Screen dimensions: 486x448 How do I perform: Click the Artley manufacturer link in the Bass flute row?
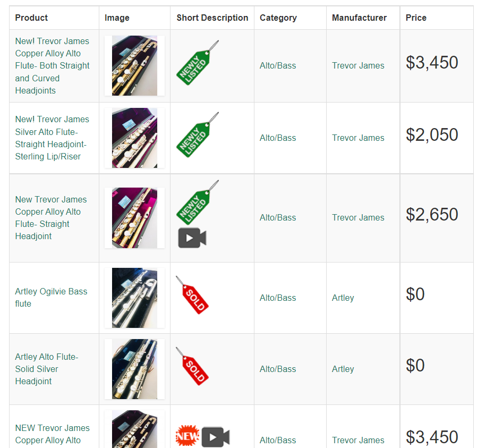tap(343, 298)
